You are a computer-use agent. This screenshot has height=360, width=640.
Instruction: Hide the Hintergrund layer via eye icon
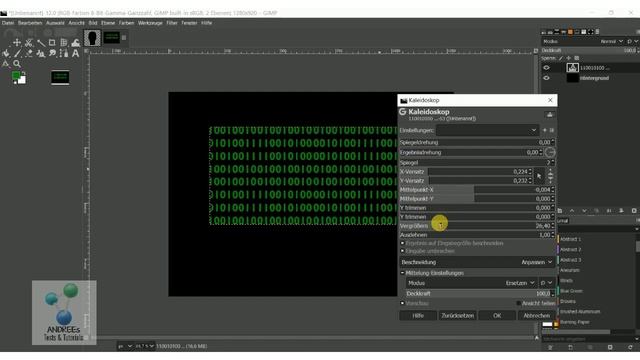tap(547, 78)
